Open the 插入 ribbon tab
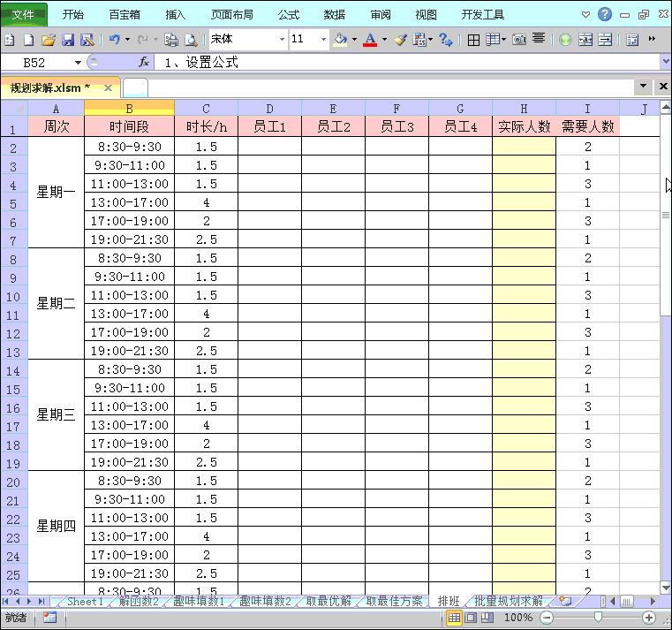Viewport: 672px width, 630px height. click(x=176, y=15)
